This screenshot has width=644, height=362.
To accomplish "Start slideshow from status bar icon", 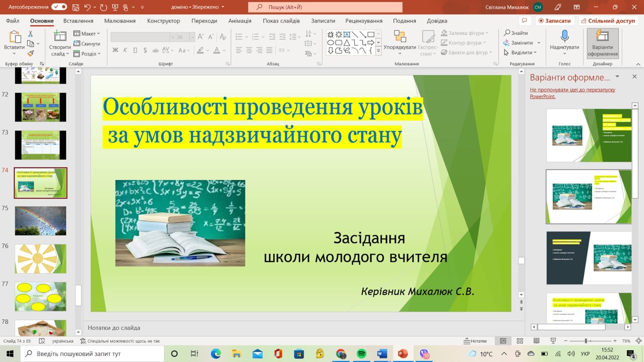I will pos(553,341).
